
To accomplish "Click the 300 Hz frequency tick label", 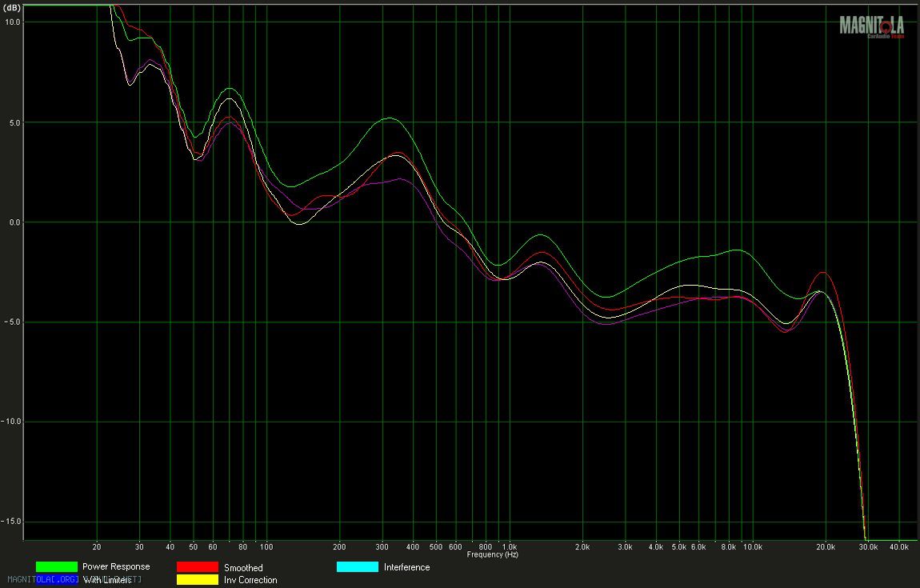I will 382,546.
